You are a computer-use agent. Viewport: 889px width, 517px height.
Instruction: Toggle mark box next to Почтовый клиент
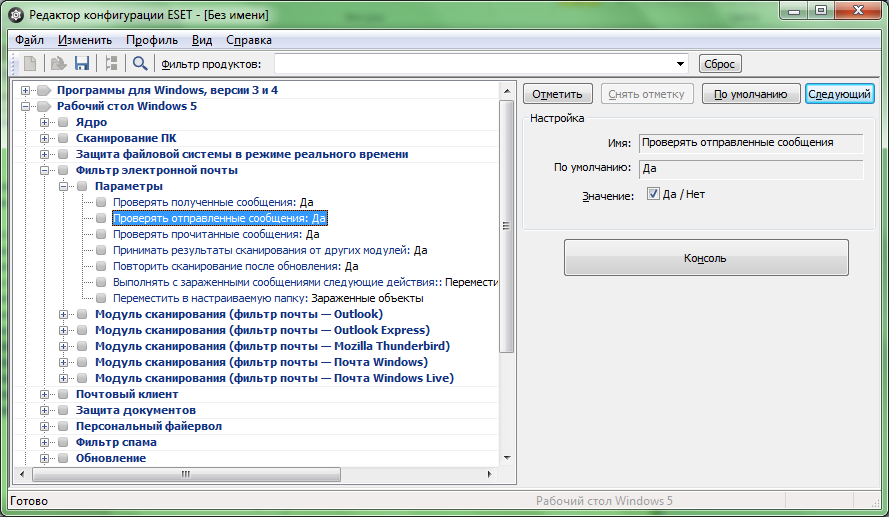pyautogui.click(x=64, y=394)
